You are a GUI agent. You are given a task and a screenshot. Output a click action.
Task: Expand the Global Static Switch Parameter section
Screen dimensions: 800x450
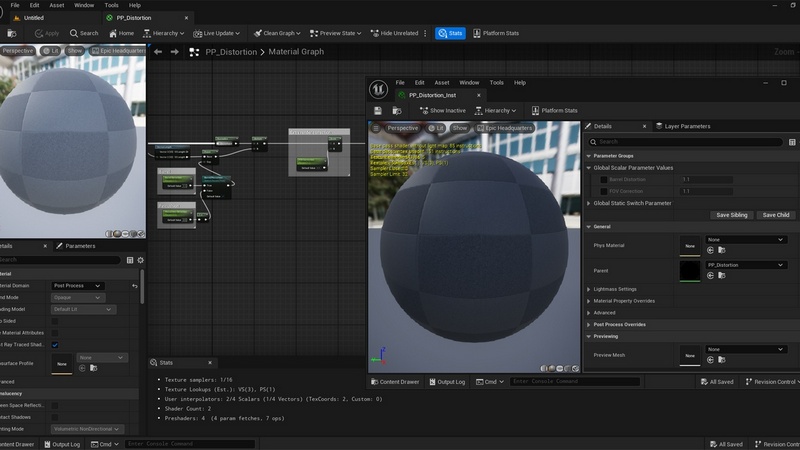pos(589,203)
